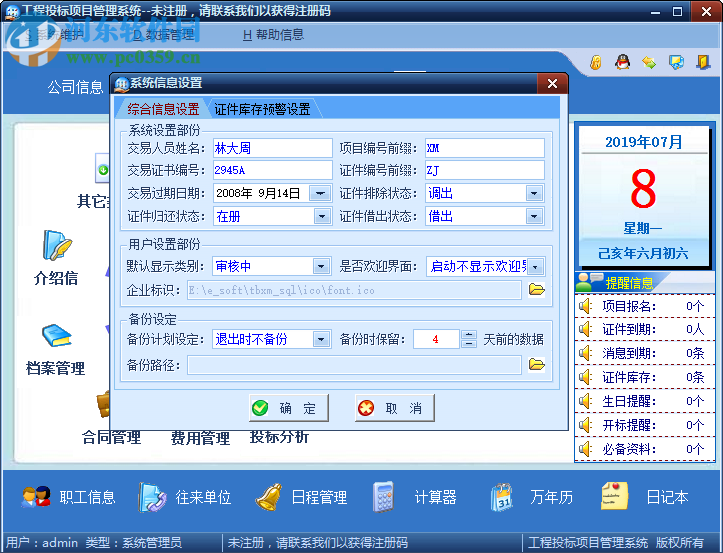Viewport: 723px width, 553px height.
Task: Click the yellow-green swap arrows icon
Action: point(649,62)
